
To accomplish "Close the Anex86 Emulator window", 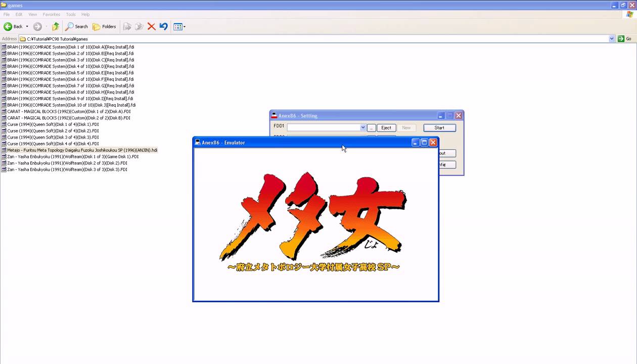I will coord(433,143).
